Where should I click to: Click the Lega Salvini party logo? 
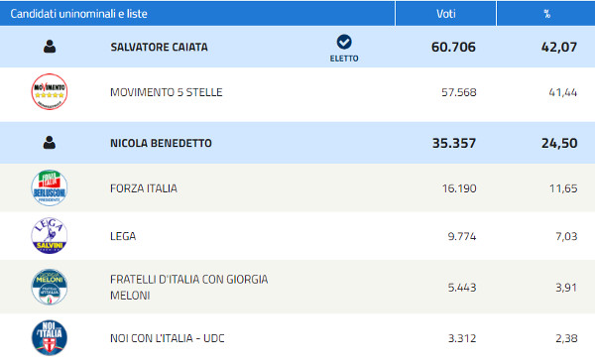(50, 236)
